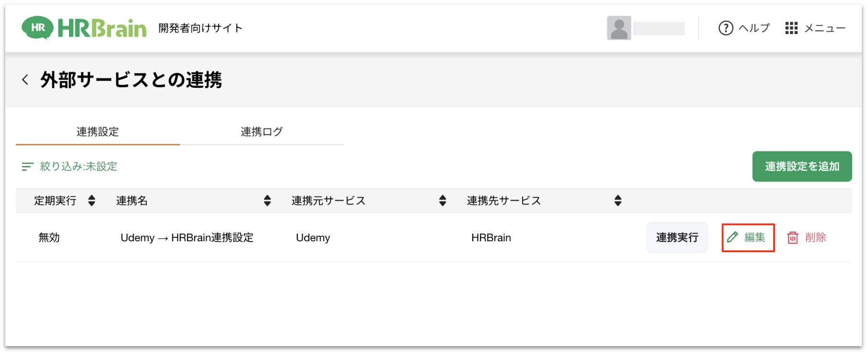Screen dimensions: 868x352
Task: Click the filter lines icon
Action: pyautogui.click(x=27, y=166)
